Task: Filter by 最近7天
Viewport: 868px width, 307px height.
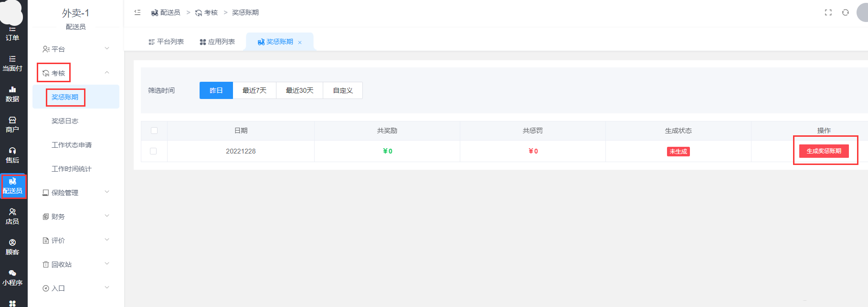Action: tap(254, 90)
